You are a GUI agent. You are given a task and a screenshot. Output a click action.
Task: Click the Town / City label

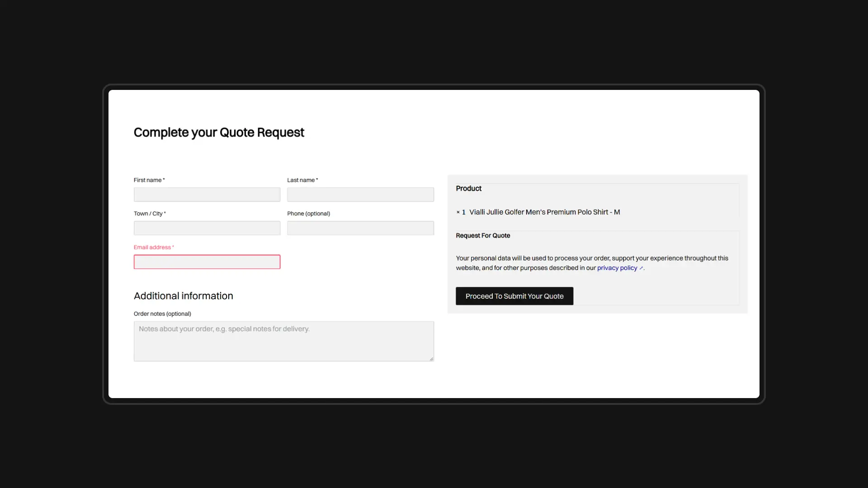tap(149, 214)
